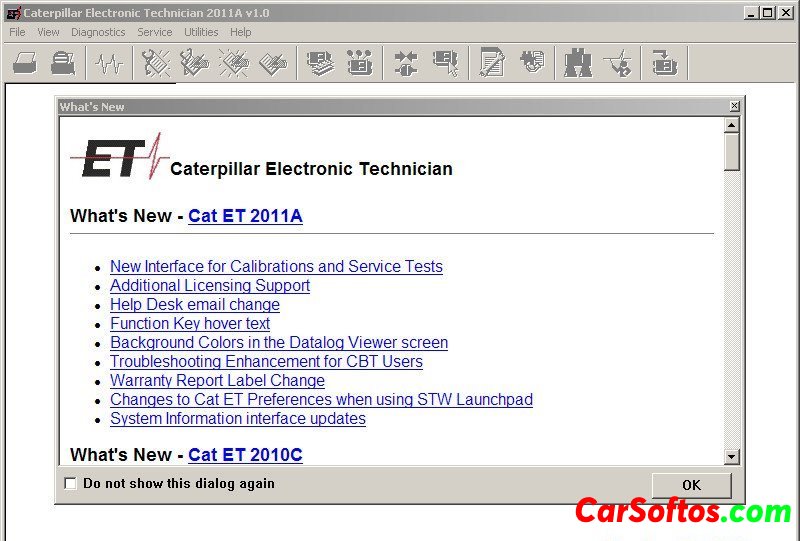Screen dimensions: 800x541
Task: Click the scrollbar up arrow in What's New
Action: pyautogui.click(x=732, y=125)
